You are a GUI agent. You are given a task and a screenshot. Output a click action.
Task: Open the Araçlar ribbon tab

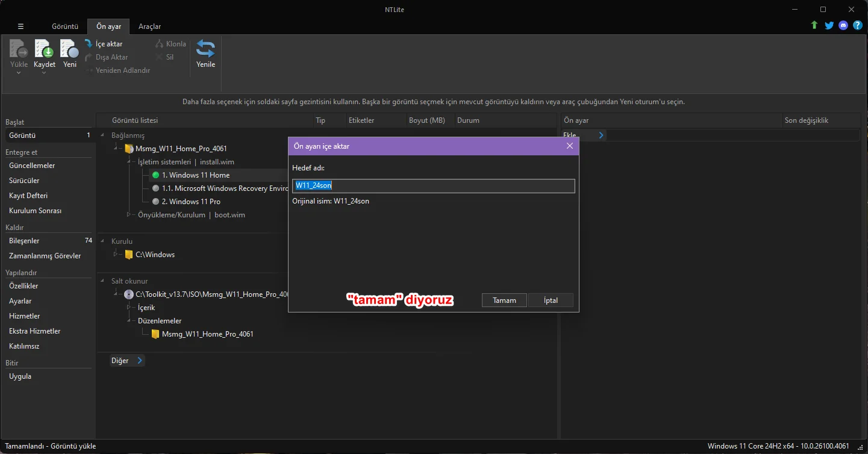(x=149, y=26)
